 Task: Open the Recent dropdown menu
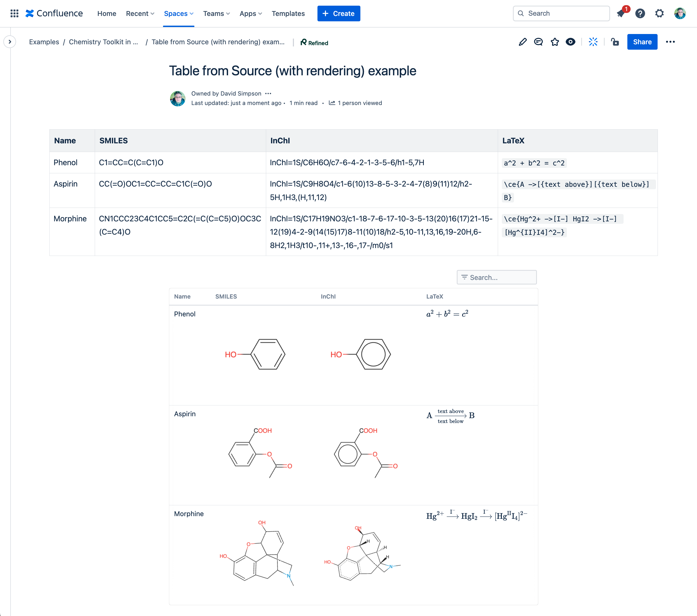[140, 13]
